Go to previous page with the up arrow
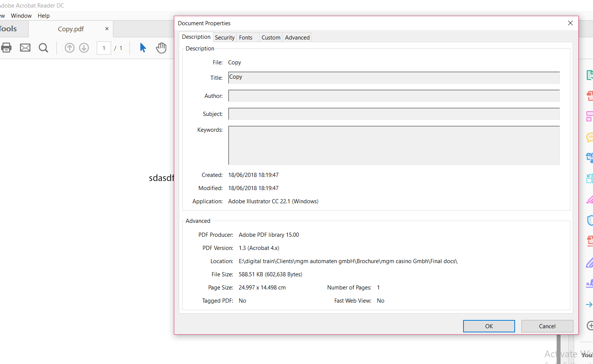 (x=70, y=48)
